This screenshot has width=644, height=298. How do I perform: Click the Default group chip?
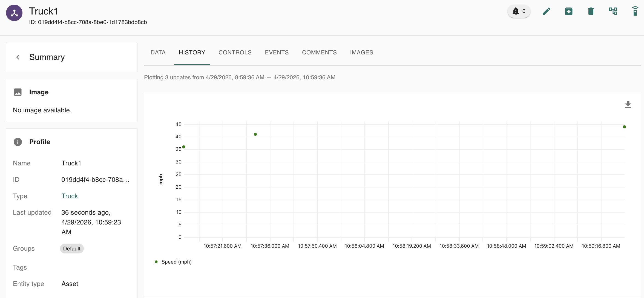pos(72,249)
